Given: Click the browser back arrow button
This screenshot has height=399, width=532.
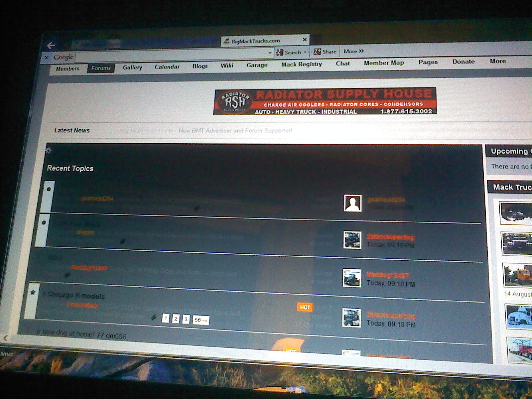Looking at the screenshot, I should point(51,45).
